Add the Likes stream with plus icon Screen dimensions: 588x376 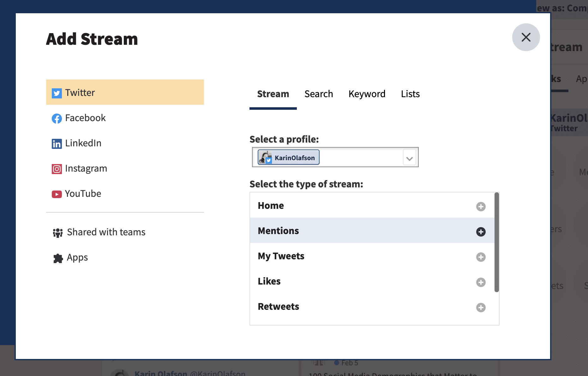click(481, 282)
